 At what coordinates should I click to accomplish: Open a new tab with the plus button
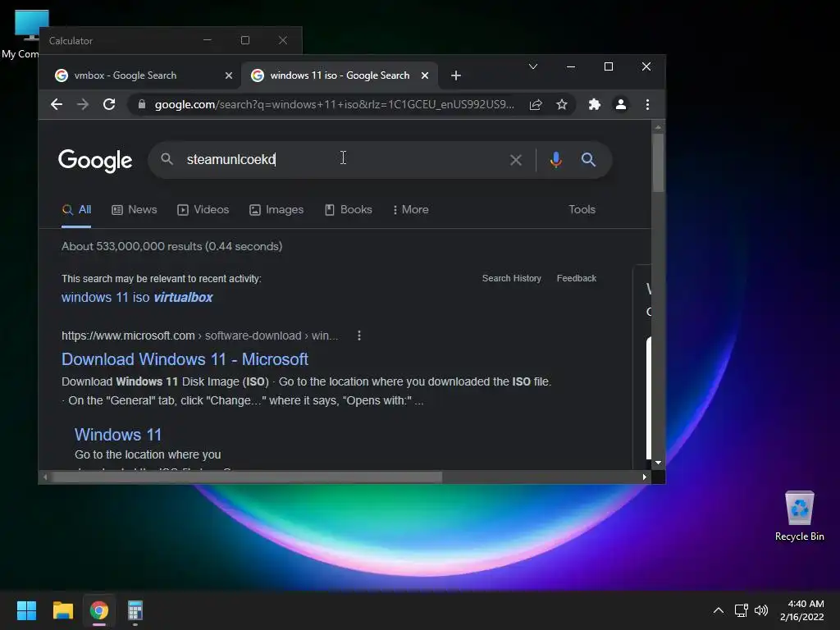tap(456, 75)
